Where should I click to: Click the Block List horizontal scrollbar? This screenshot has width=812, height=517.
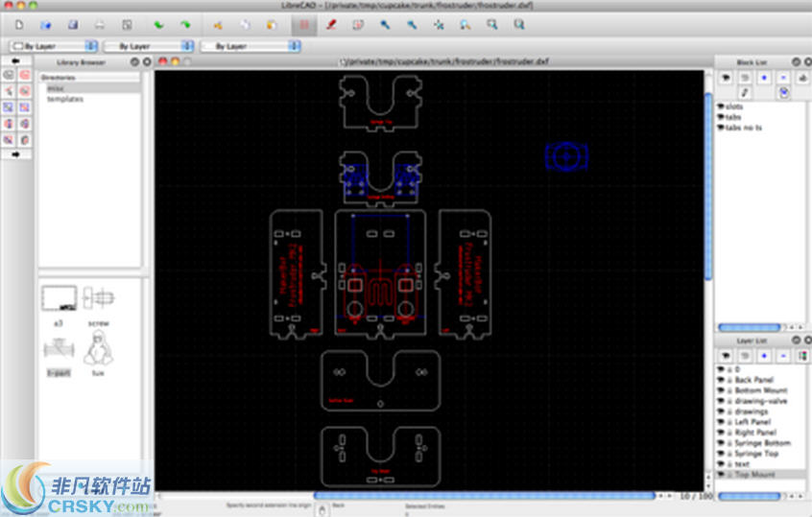(x=749, y=327)
